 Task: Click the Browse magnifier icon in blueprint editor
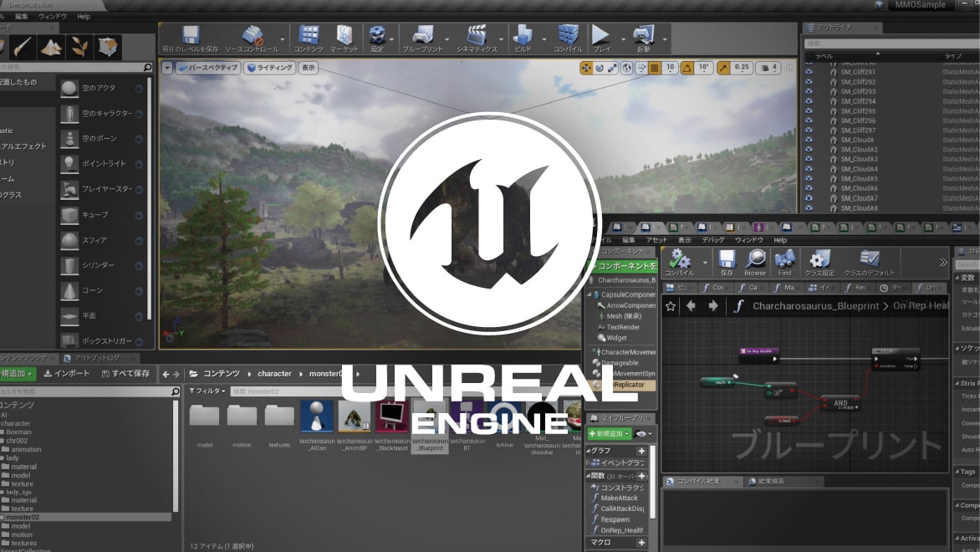click(755, 261)
